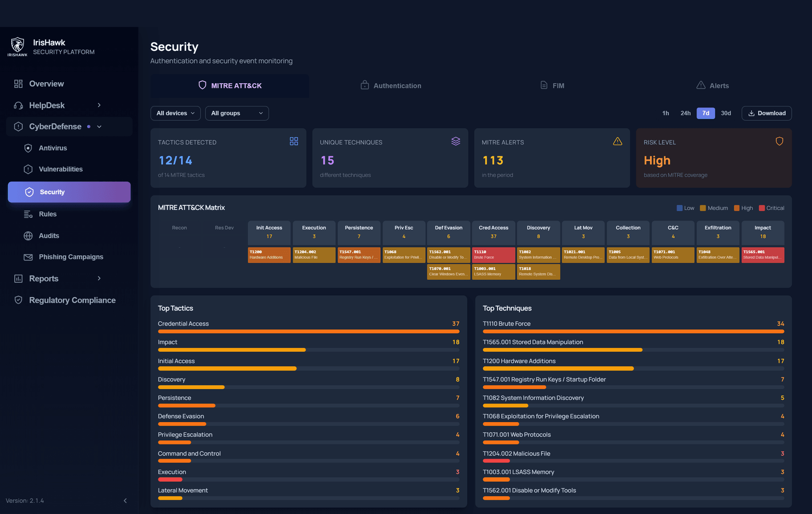Switch to the Alerts tab
The width and height of the screenshot is (812, 514).
[713, 86]
